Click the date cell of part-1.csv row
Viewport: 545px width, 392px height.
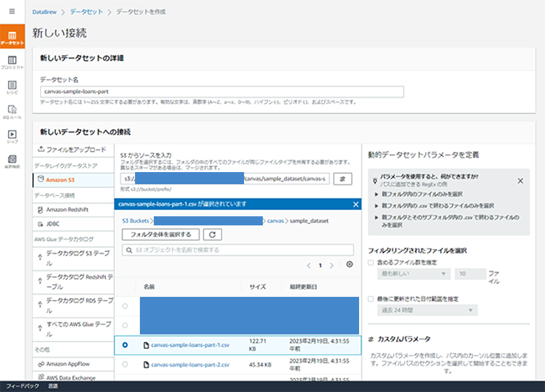pos(319,345)
